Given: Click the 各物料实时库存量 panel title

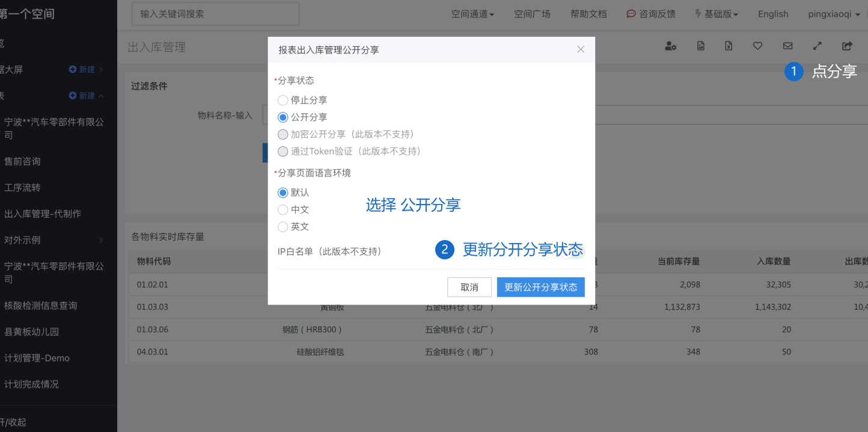Looking at the screenshot, I should coord(168,237).
